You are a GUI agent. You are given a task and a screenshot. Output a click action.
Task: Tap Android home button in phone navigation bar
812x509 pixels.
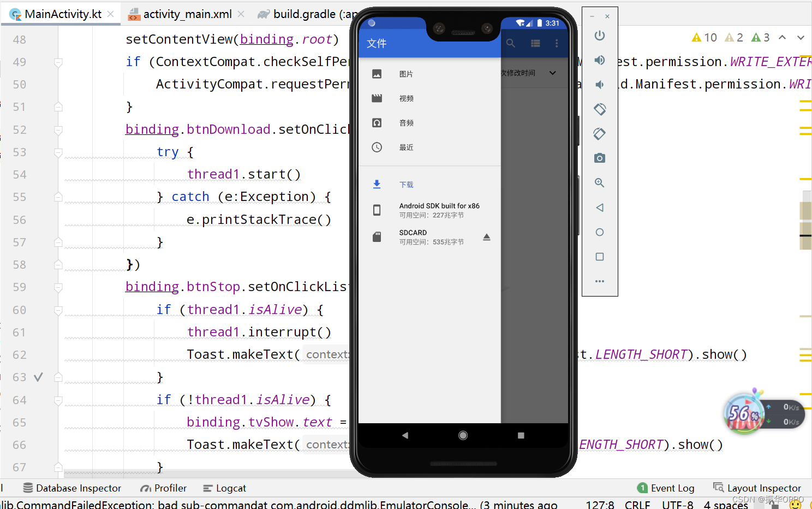[463, 435]
